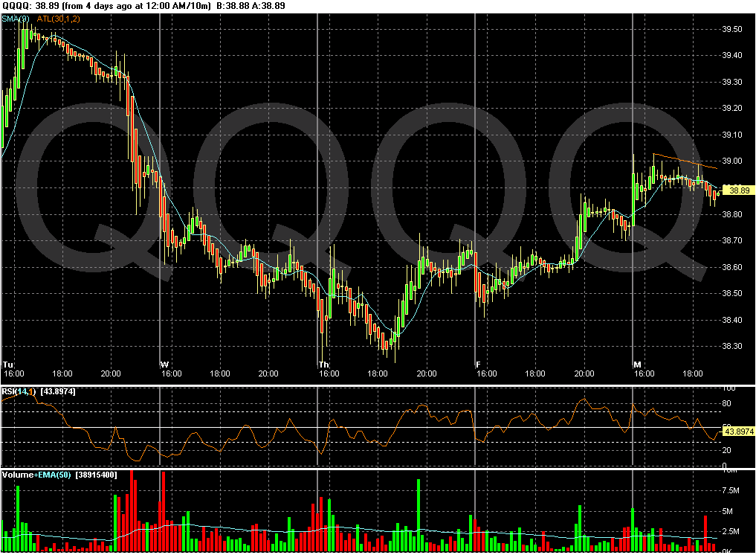756x555 pixels.
Task: Click the 16:00 time label under Th
Action: click(329, 373)
